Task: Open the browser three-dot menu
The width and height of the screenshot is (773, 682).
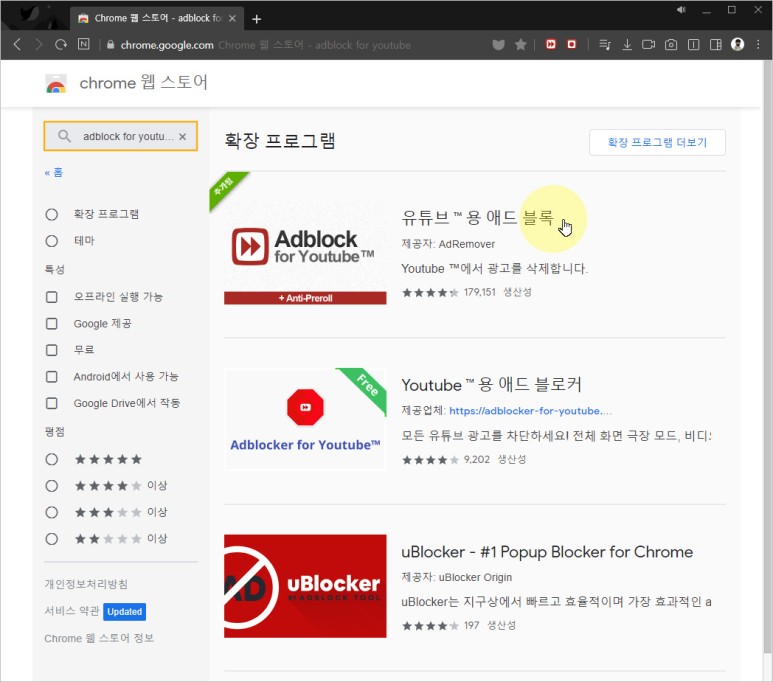Action: [759, 44]
